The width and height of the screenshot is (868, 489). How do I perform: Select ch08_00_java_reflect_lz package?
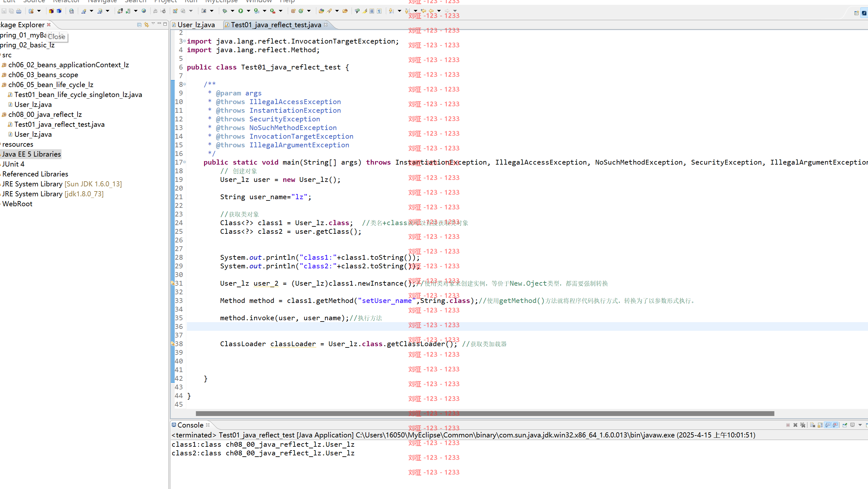[45, 114]
